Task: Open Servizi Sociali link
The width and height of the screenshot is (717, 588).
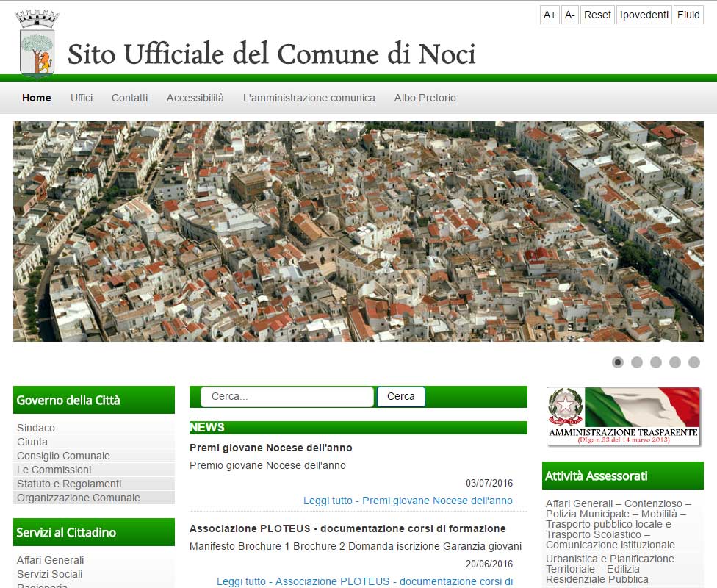Action: [x=50, y=574]
